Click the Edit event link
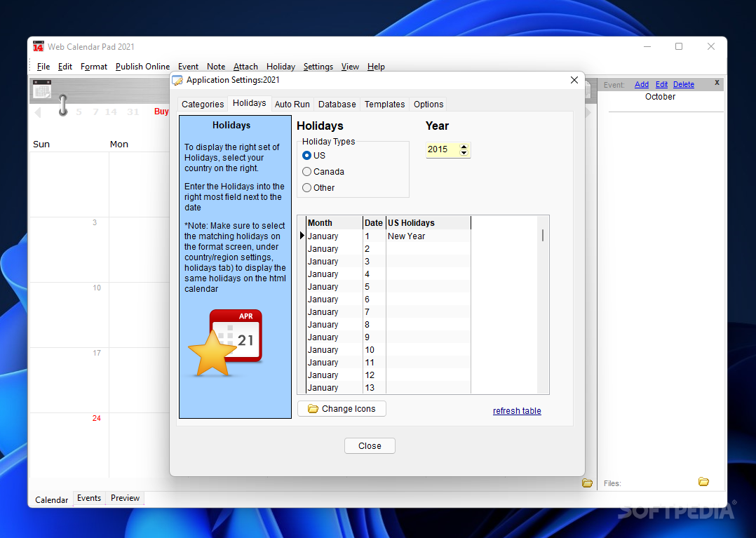The image size is (756, 538). (x=661, y=84)
